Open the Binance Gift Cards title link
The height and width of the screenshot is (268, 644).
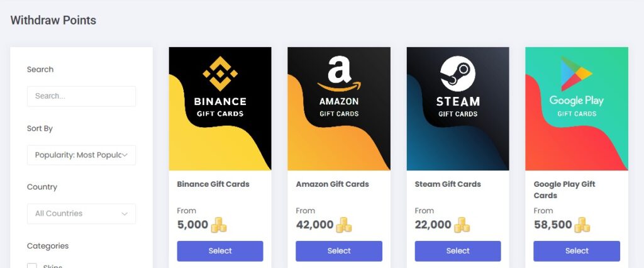(213, 184)
